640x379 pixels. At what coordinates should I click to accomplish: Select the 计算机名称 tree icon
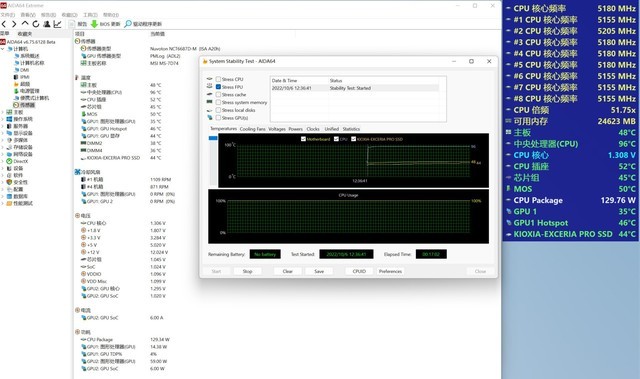click(16, 63)
